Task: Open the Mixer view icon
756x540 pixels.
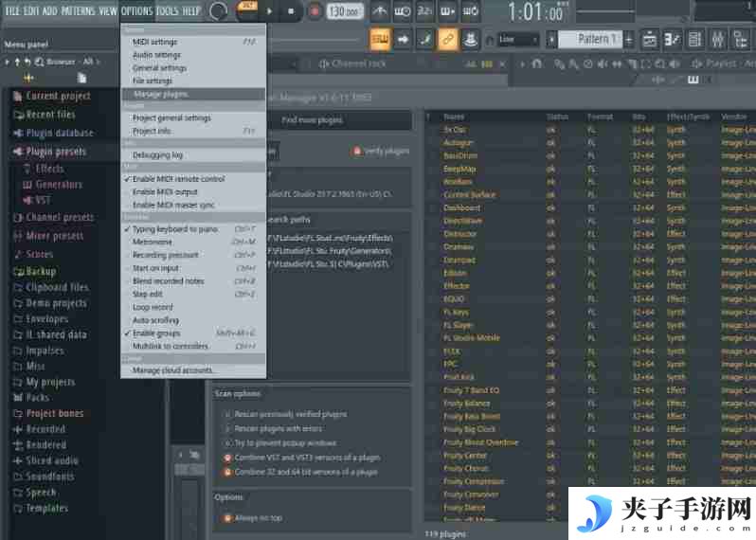Action: click(717, 39)
